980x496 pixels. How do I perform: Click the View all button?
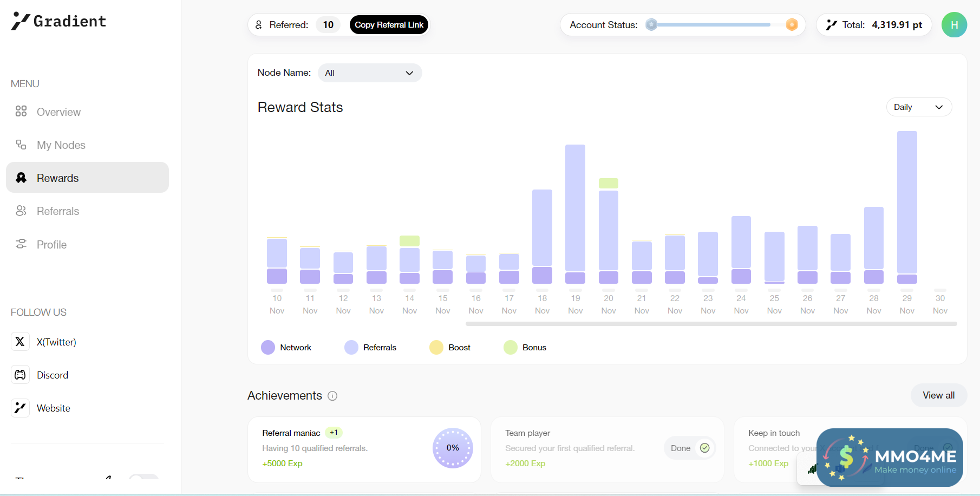[x=938, y=395]
